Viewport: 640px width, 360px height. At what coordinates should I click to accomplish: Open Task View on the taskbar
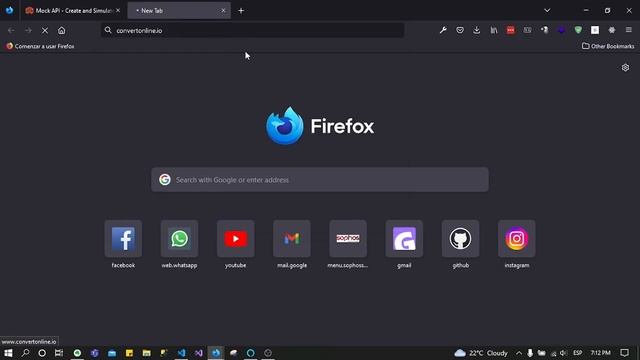tap(59, 353)
